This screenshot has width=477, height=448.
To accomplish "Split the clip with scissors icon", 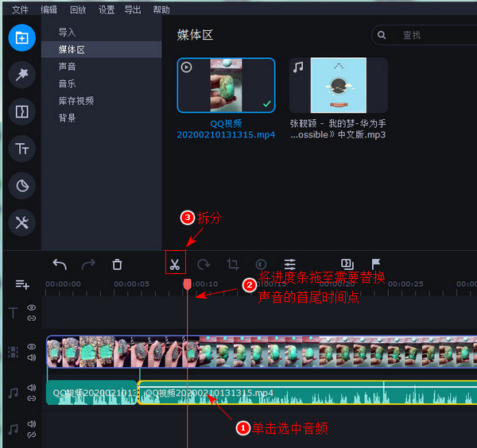I will coord(175,265).
